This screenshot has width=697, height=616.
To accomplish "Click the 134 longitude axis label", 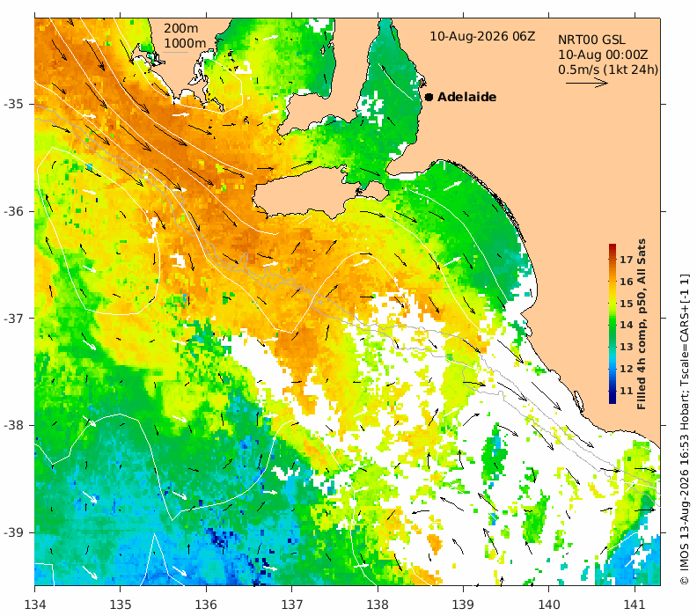I will (x=34, y=605).
